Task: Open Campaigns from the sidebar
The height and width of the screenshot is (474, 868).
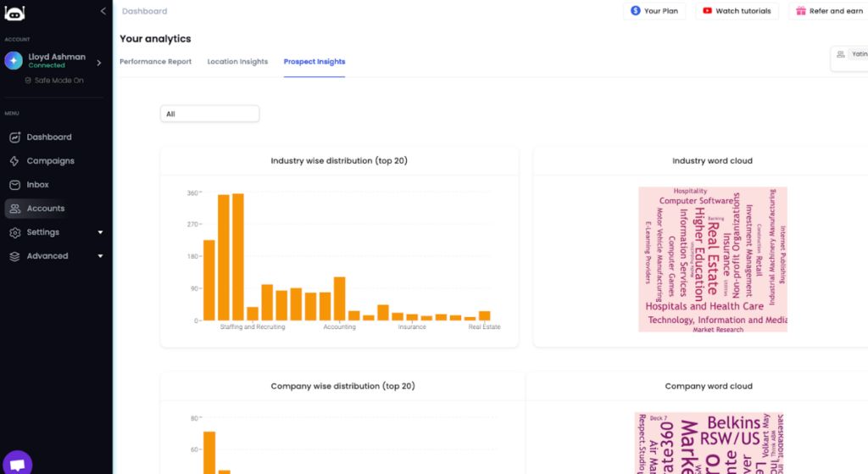Action: pyautogui.click(x=50, y=161)
